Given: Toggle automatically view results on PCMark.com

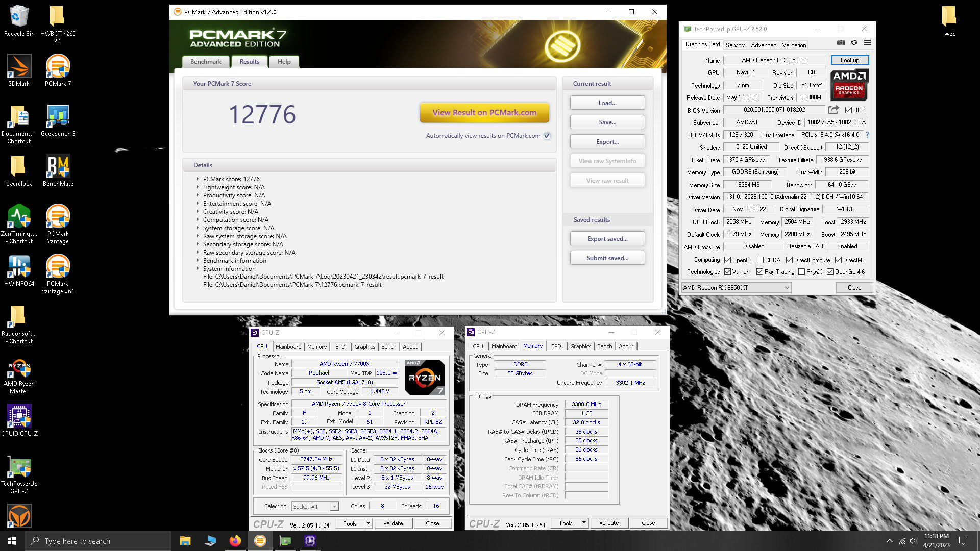Looking at the screenshot, I should click(547, 136).
